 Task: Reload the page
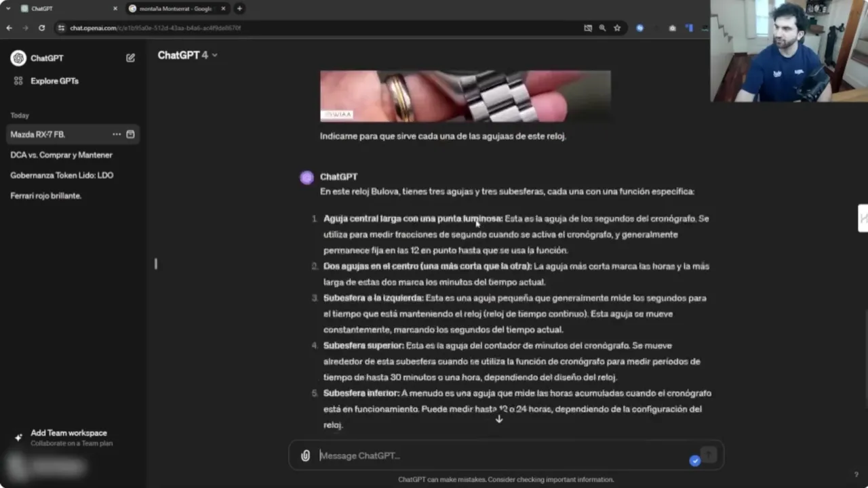pos(41,28)
